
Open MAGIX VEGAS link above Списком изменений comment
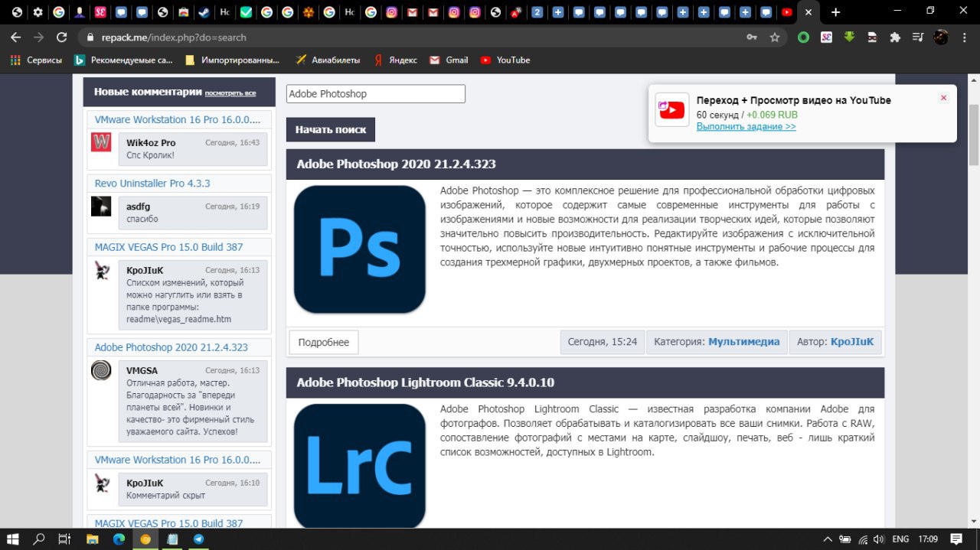click(x=169, y=247)
